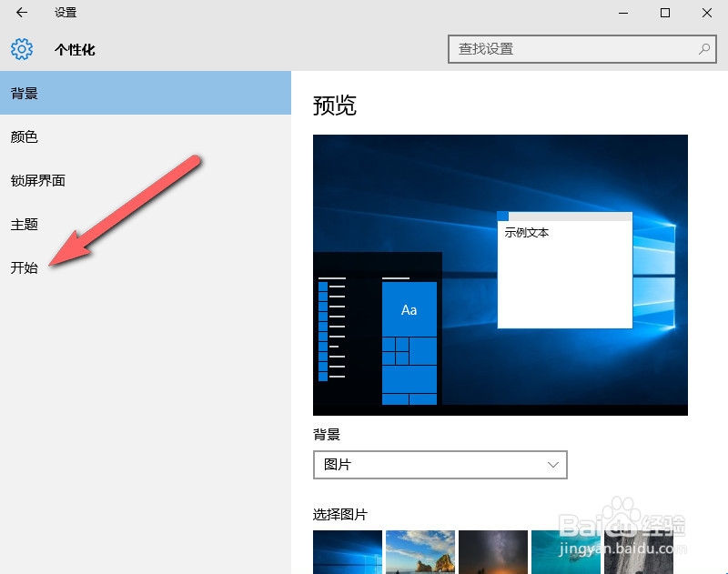
Task: Open the 颜色 settings page
Action: tap(146, 136)
